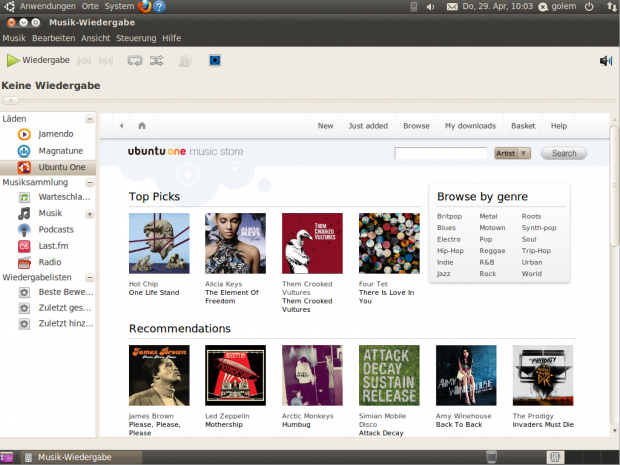
Task: Open Just added in store
Action: [368, 126]
